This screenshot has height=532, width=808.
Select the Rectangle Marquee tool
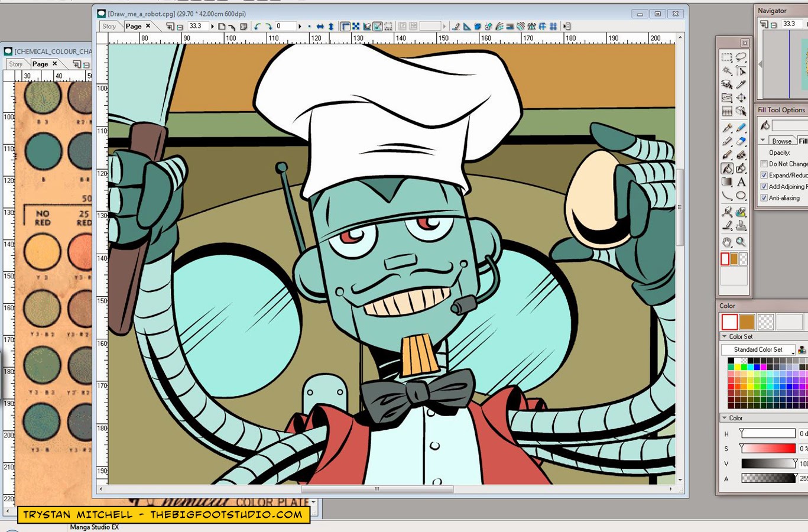tap(727, 57)
